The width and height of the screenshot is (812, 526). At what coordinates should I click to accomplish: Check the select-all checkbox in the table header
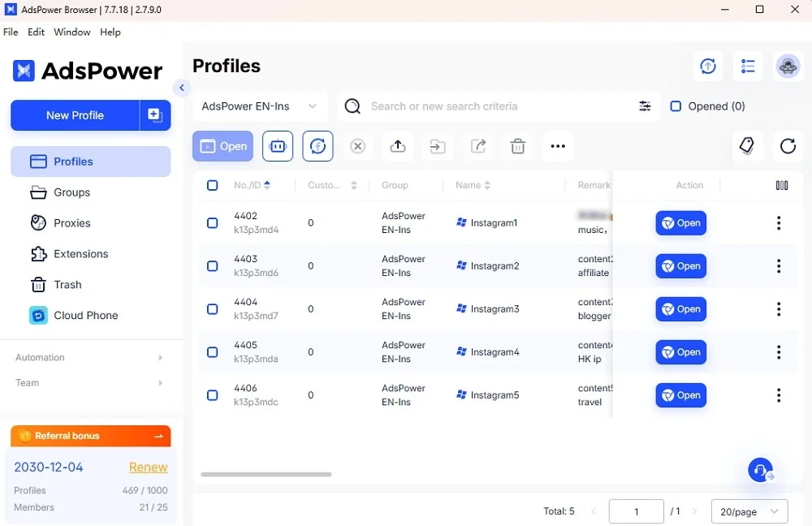click(212, 185)
